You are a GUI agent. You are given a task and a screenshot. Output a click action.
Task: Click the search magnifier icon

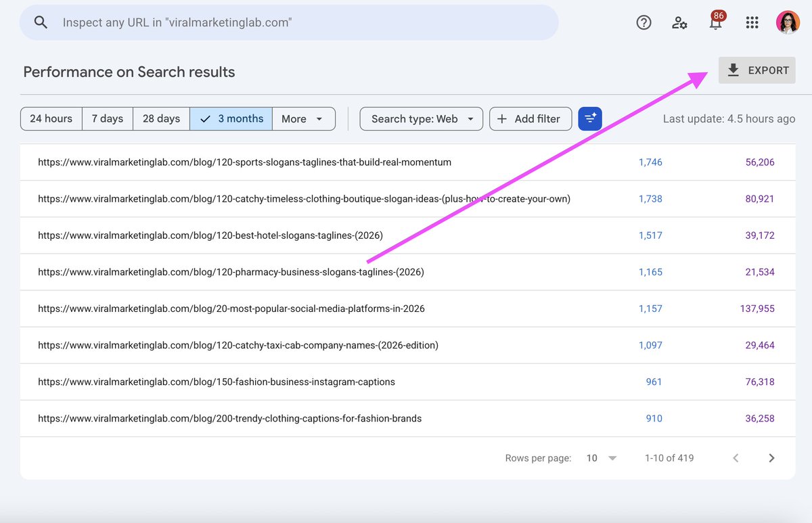(x=41, y=22)
